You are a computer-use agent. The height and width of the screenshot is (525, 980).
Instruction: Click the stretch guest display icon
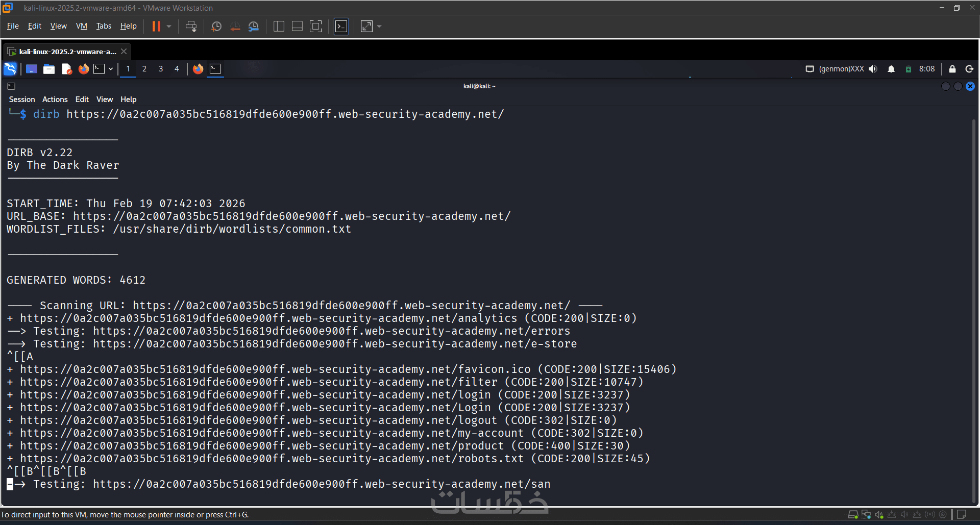[366, 27]
